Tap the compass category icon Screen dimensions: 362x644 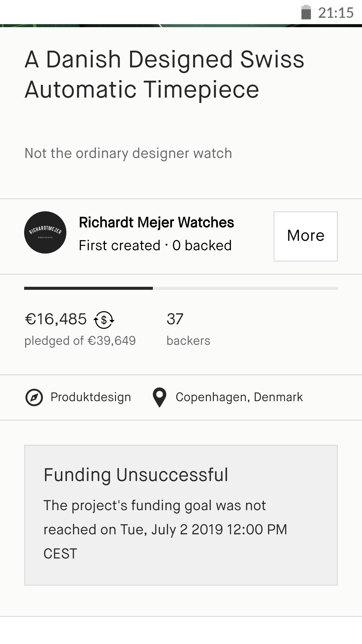[34, 397]
